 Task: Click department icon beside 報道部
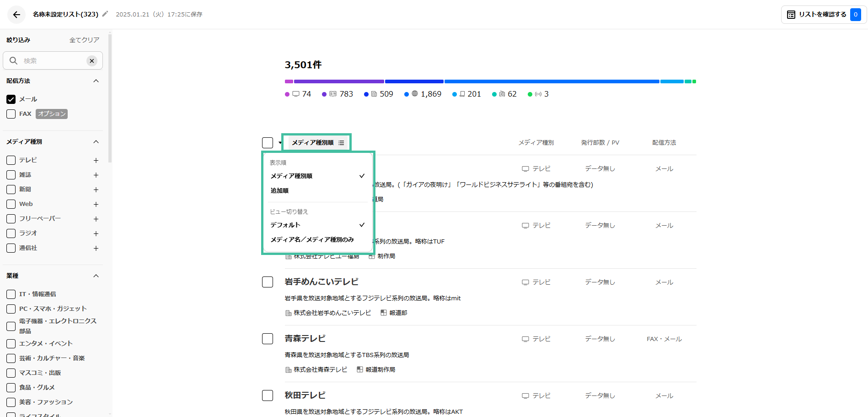pyautogui.click(x=384, y=313)
